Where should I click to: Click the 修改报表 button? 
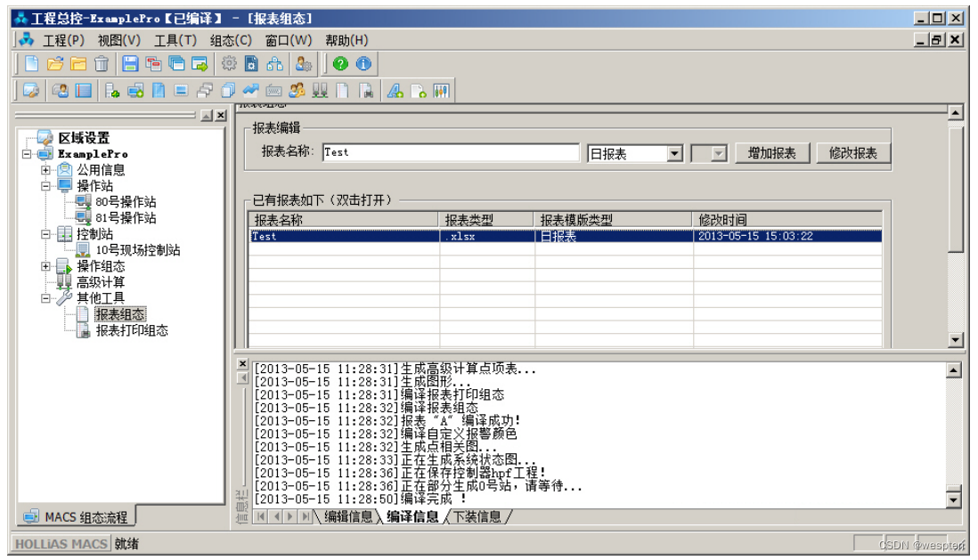tap(852, 153)
